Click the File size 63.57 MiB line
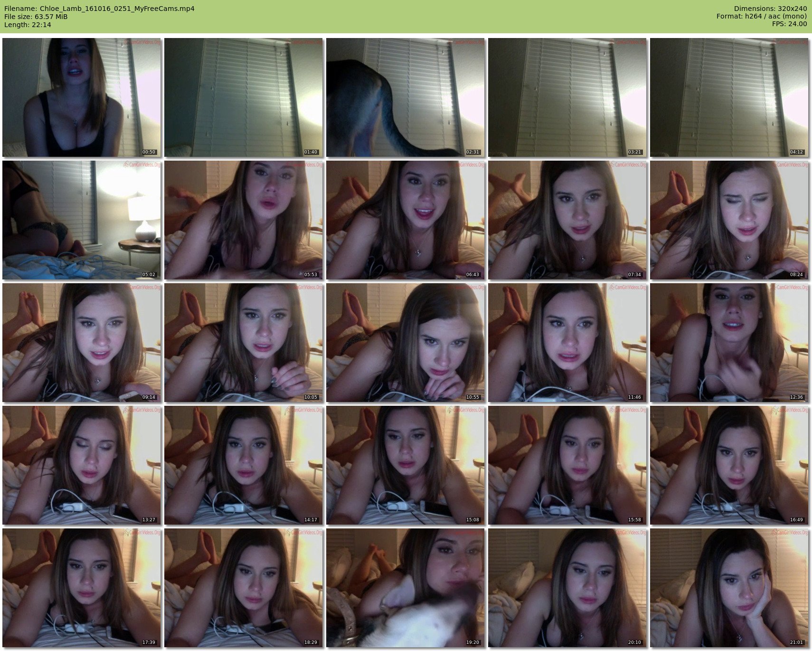 [x=36, y=17]
